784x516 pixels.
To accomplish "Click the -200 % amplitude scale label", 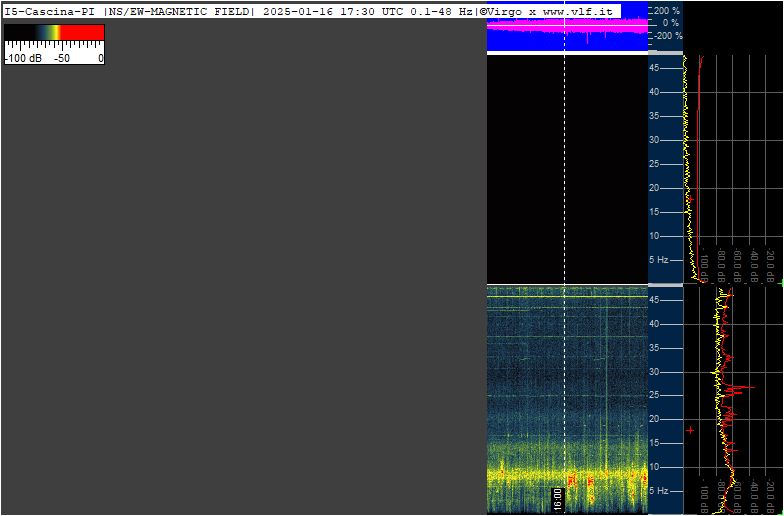I will tap(668, 36).
